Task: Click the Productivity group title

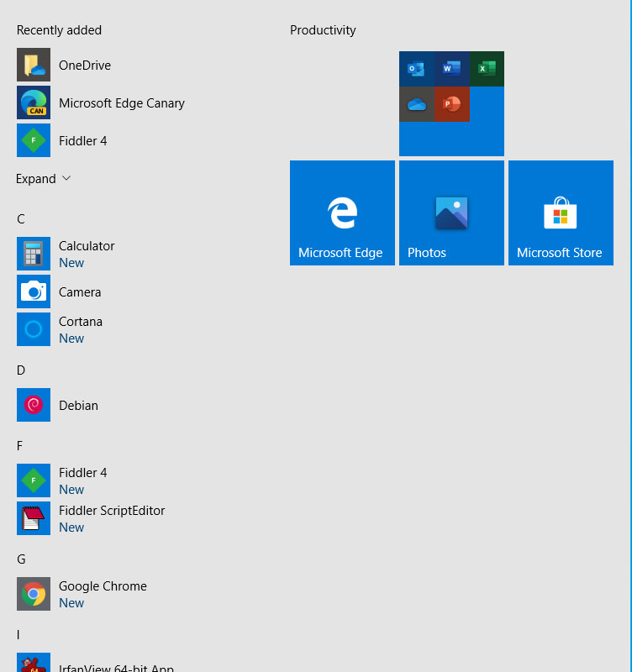Action: point(323,30)
